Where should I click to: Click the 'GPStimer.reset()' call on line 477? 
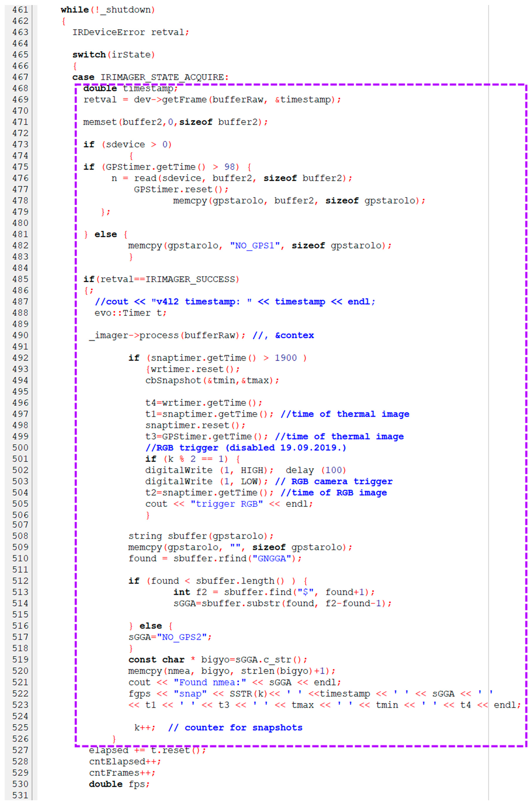point(181,189)
